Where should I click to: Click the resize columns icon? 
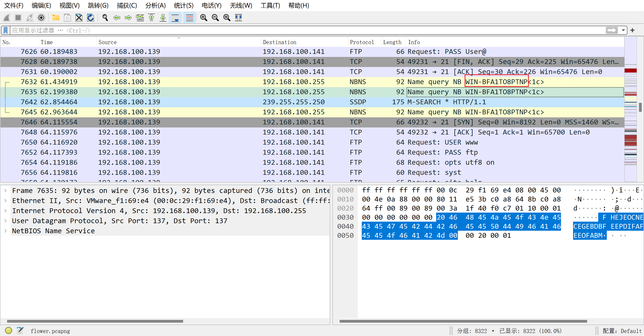tap(238, 18)
